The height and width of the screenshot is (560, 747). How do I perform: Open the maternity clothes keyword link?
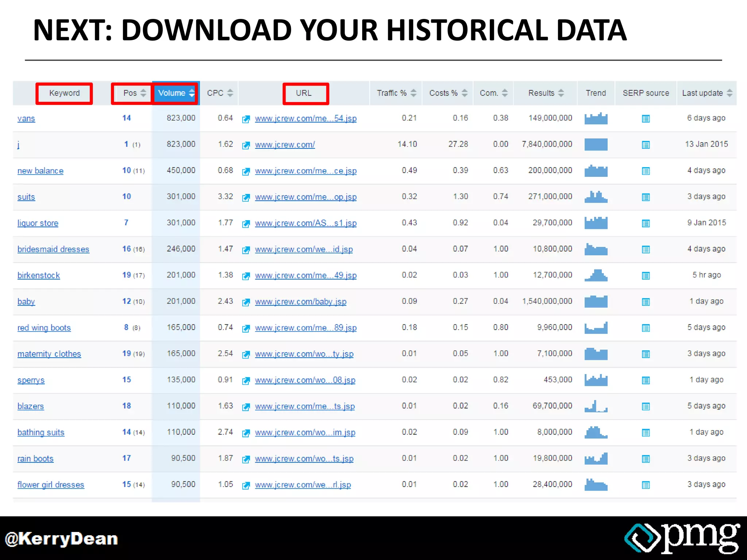point(49,354)
